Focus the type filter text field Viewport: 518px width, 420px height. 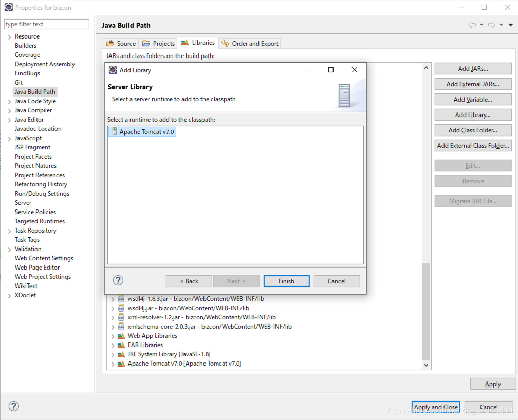pyautogui.click(x=47, y=24)
